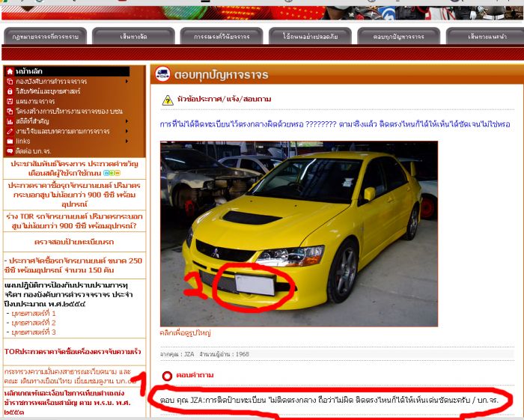Click the icon beside โครงสร้างการบริหารงานจราจรของ บชน

tap(10, 112)
